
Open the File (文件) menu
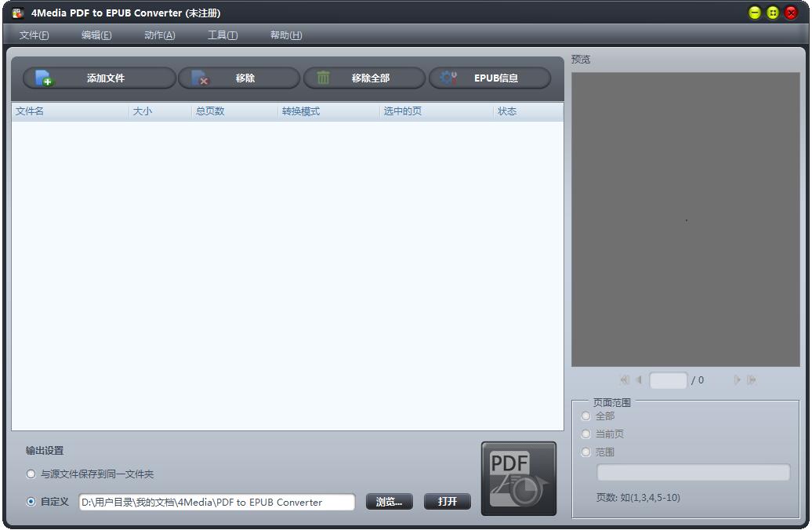point(34,35)
